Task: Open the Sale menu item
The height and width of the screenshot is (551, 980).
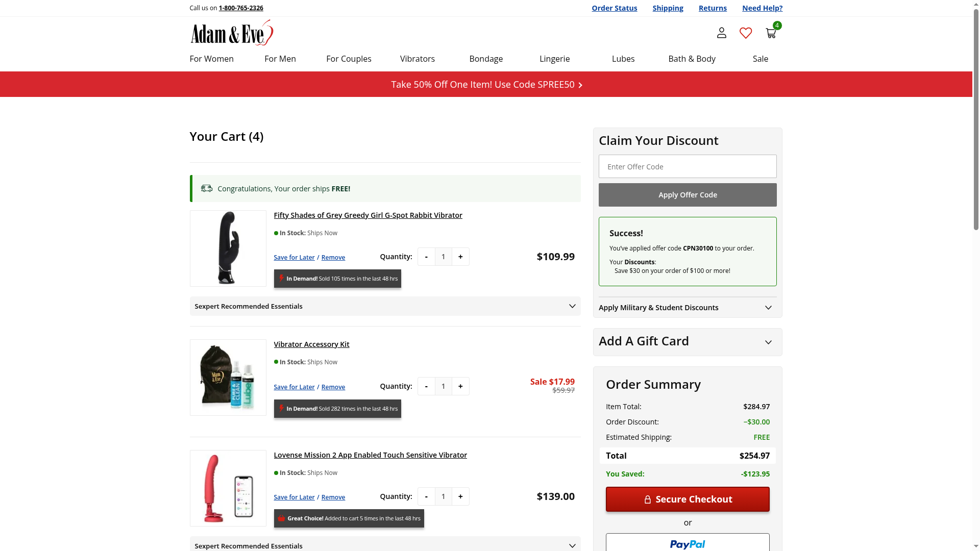Action: [x=760, y=59]
